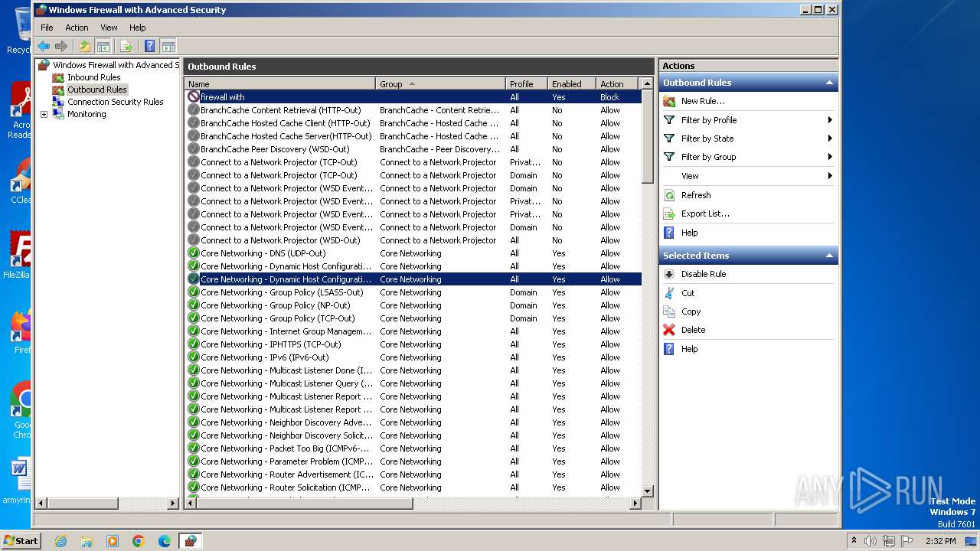Open Filter by Profile submenu

coord(748,120)
